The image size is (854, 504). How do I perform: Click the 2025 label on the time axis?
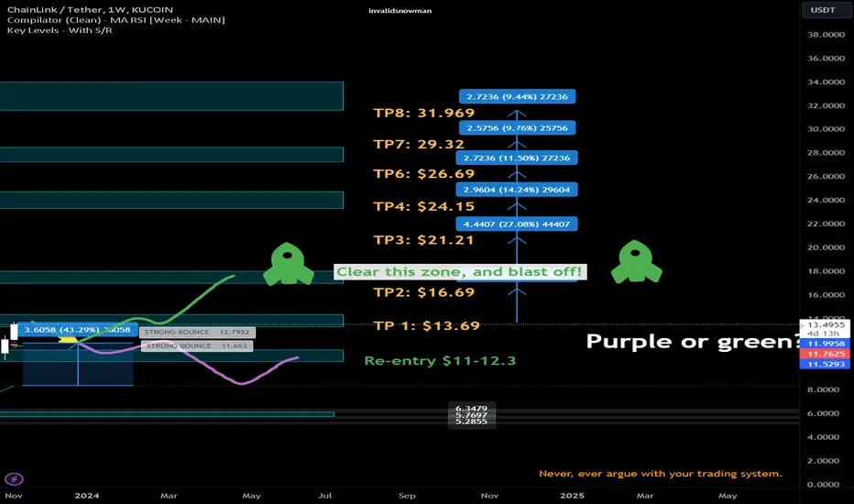coord(573,496)
